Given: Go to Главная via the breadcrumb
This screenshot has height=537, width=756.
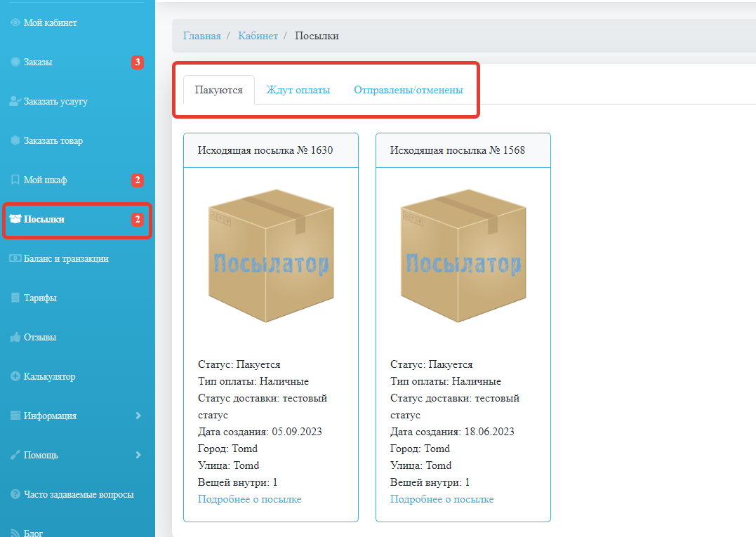Looking at the screenshot, I should (x=201, y=35).
